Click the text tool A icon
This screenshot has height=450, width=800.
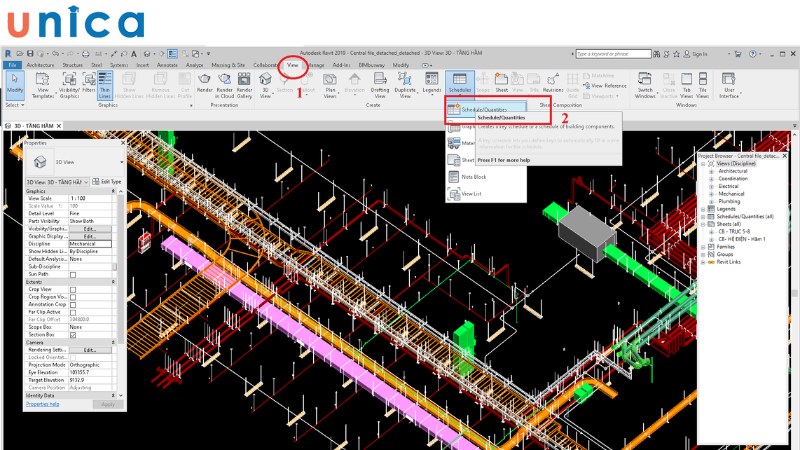click(x=134, y=54)
